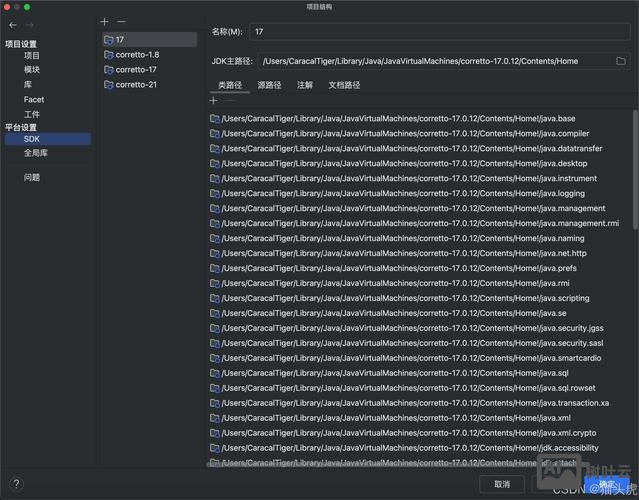Click the 名称 name input field
This screenshot has width=639, height=500.
point(440,31)
